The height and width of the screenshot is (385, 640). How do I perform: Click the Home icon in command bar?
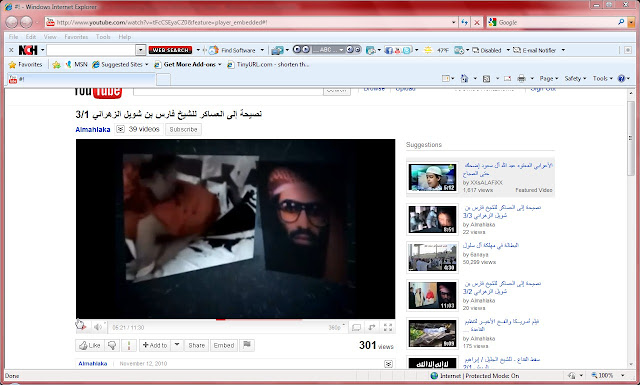pyautogui.click(x=464, y=78)
